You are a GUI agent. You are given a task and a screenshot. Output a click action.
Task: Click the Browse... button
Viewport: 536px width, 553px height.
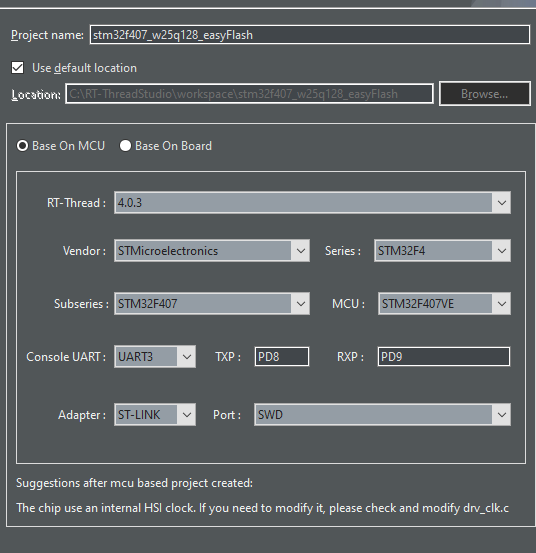(485, 93)
